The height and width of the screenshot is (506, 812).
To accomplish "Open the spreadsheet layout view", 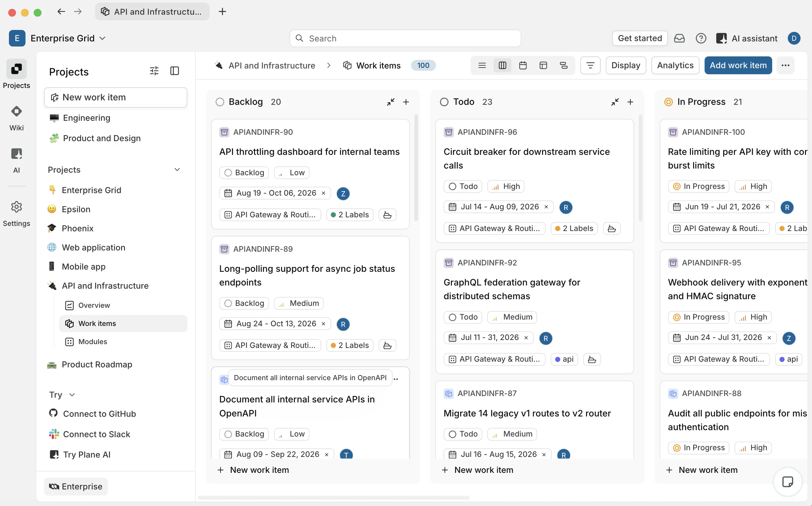I will [x=543, y=65].
